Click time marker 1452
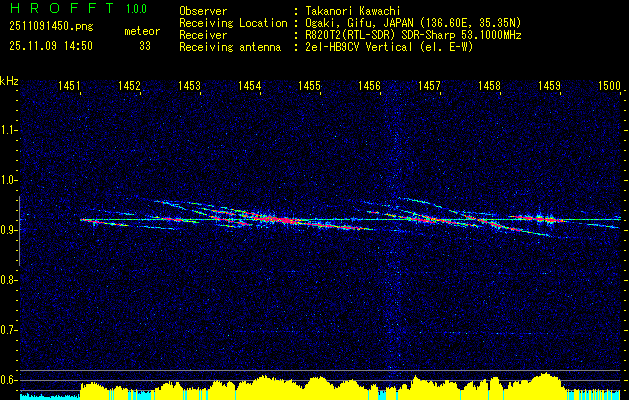This screenshot has width=629, height=400. [x=129, y=85]
